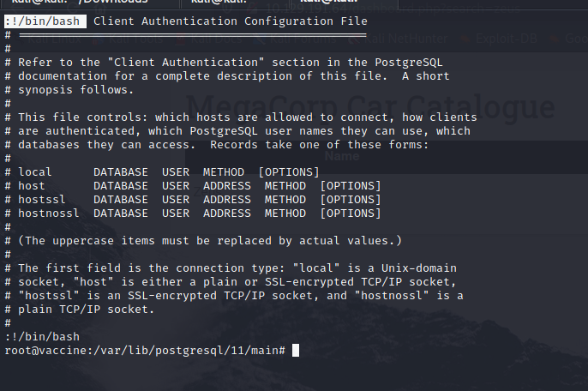Click the unhighlighted ":!/bin/bash" line above the prompt
588x391 pixels.
[x=42, y=337]
